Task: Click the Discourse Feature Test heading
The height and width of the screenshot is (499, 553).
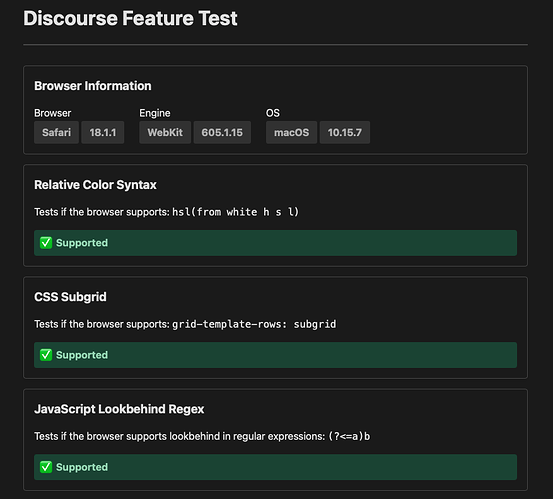Action: click(x=130, y=18)
